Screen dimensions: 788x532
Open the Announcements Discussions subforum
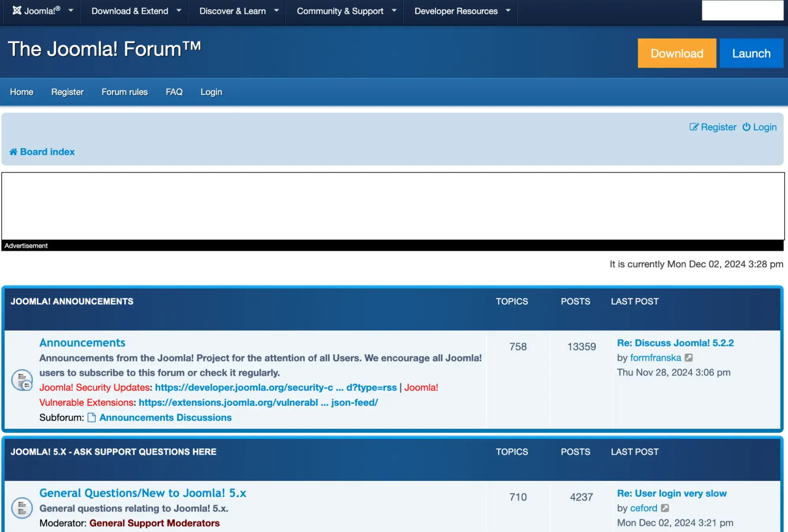(165, 417)
